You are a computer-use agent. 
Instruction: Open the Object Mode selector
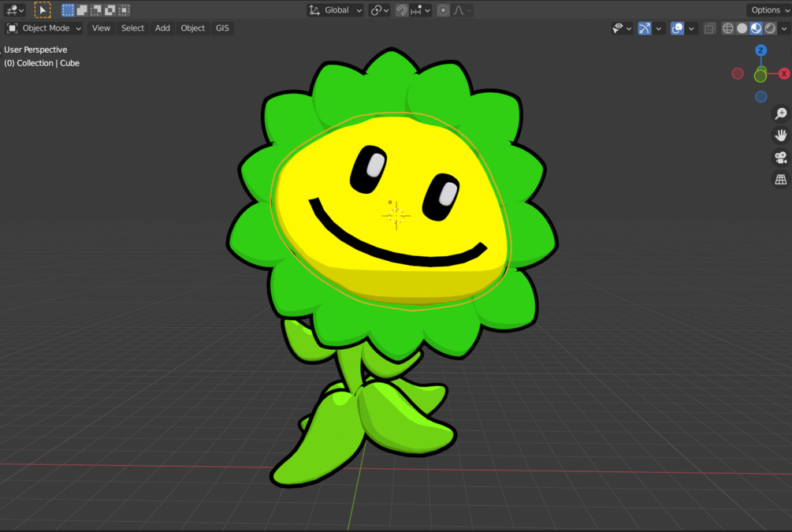[x=44, y=28]
